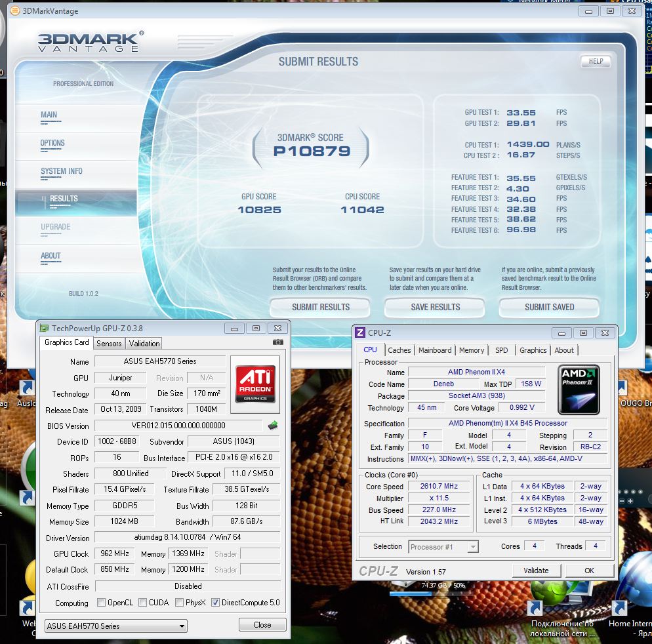Click the CPU-Z title bar Z icon
Image resolution: width=652 pixels, height=644 pixels.
359,332
